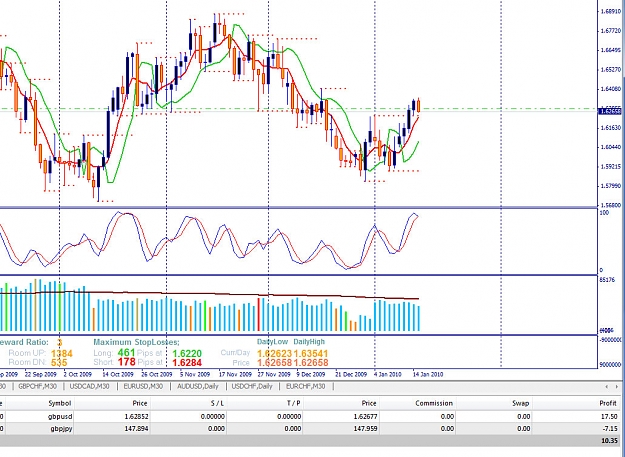Viewport: 625px width, 457px height.
Task: Click the tall red volume bar
Action: coord(259,314)
